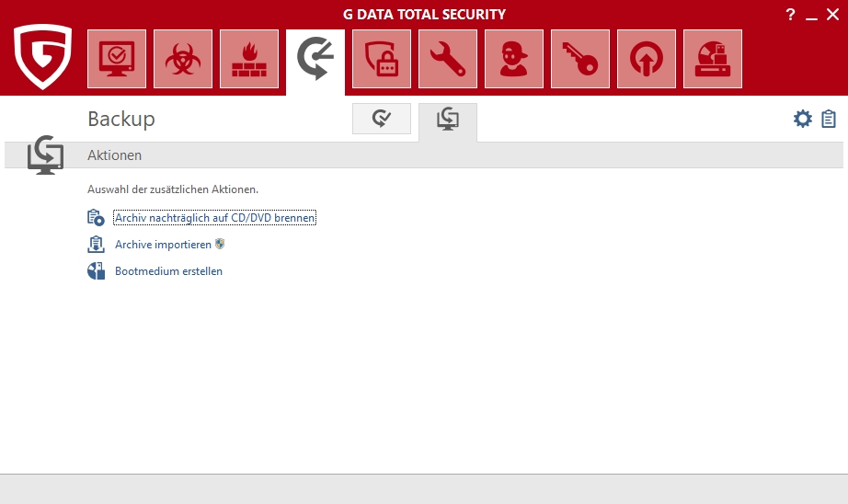
Task: Click the boot medium CD/USB icon
Action: pos(96,271)
